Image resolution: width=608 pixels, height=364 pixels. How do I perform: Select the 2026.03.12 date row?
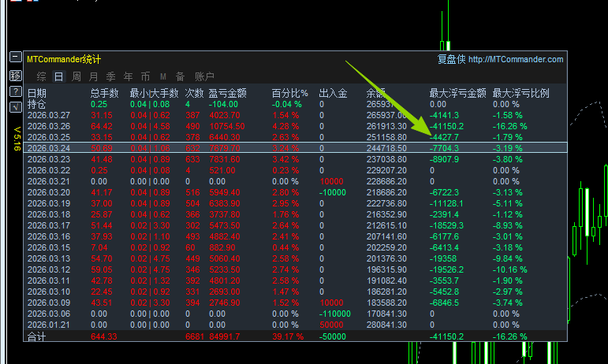295,269
